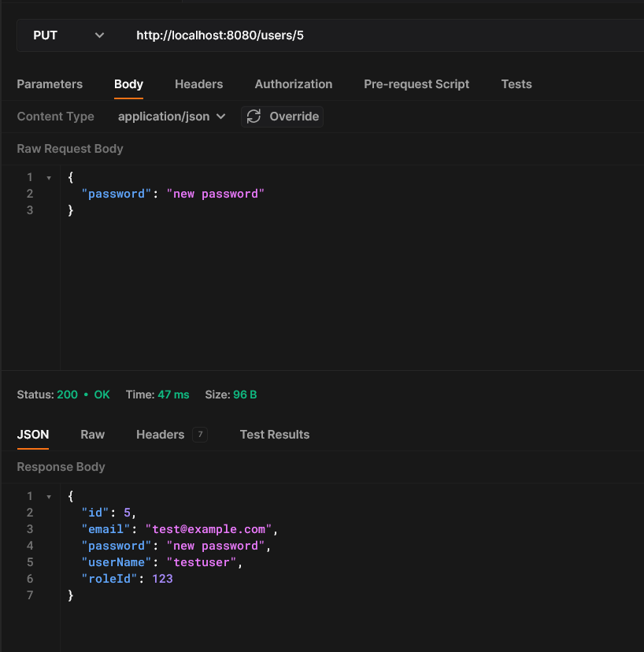
Task: Select the request Body tab
Action: coord(128,84)
